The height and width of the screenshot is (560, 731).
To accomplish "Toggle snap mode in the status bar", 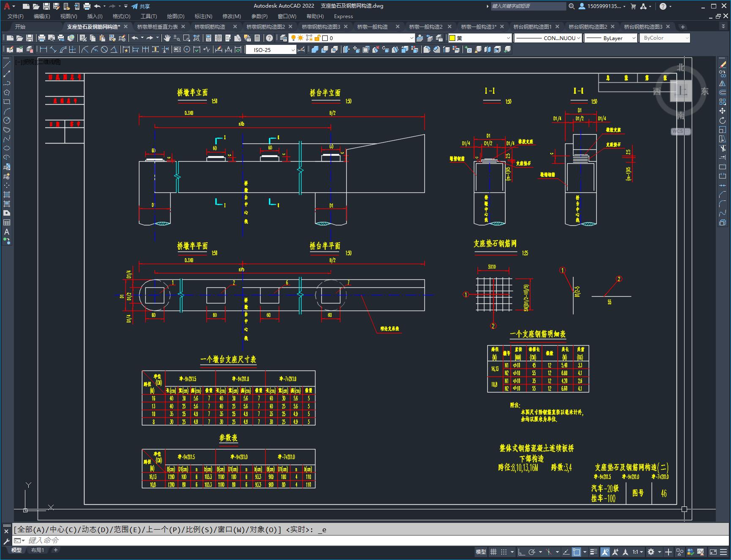I will tap(504, 552).
